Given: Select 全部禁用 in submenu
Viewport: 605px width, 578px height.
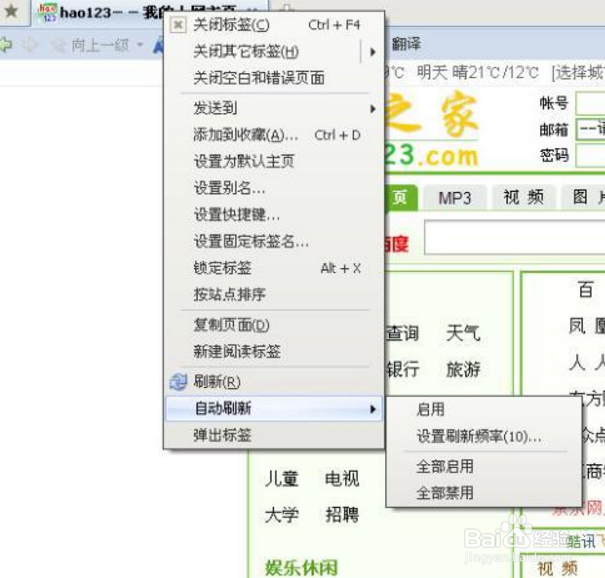Looking at the screenshot, I should click(x=484, y=493).
